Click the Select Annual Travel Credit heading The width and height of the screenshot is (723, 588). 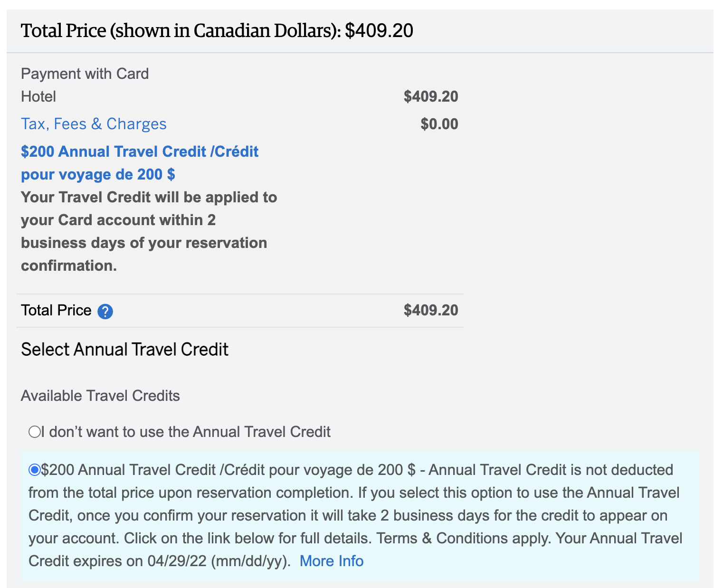click(x=124, y=350)
